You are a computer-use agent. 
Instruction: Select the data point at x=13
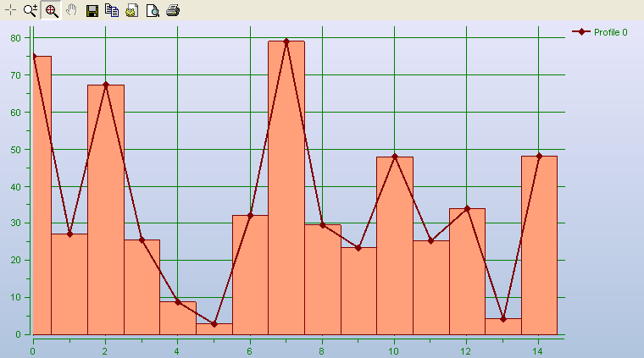502,319
